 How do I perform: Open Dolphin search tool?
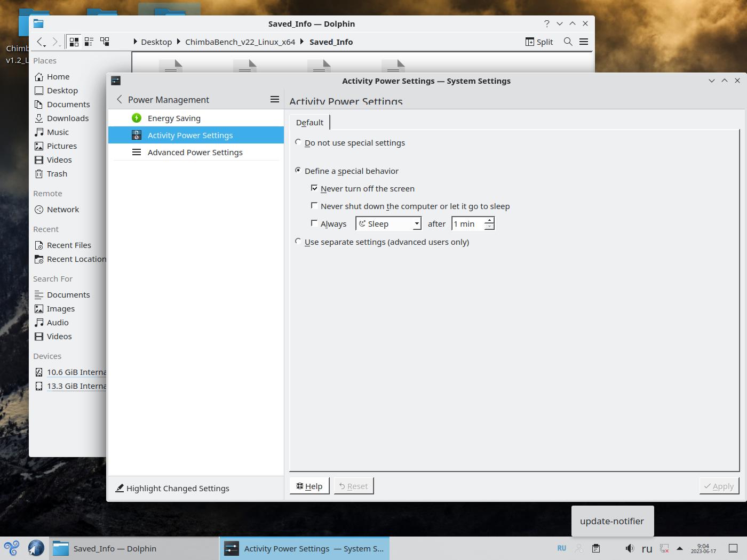tap(568, 42)
